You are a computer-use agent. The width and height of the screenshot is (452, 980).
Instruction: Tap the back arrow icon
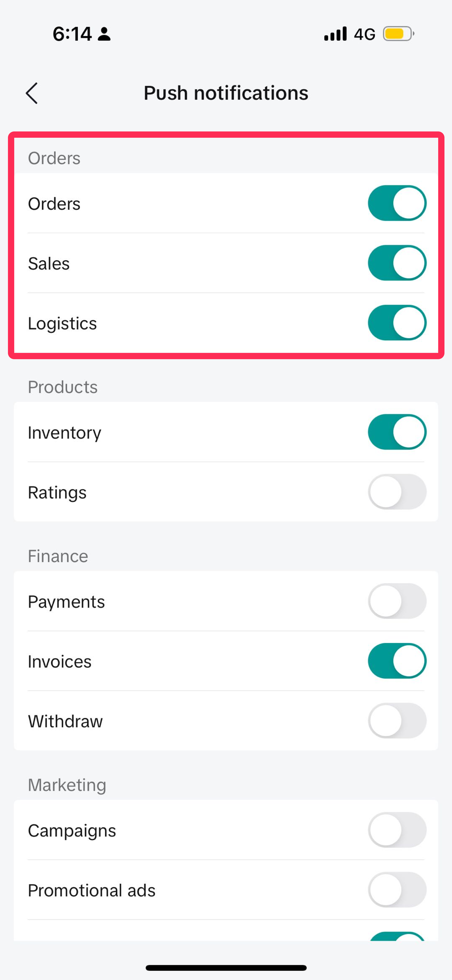point(32,93)
